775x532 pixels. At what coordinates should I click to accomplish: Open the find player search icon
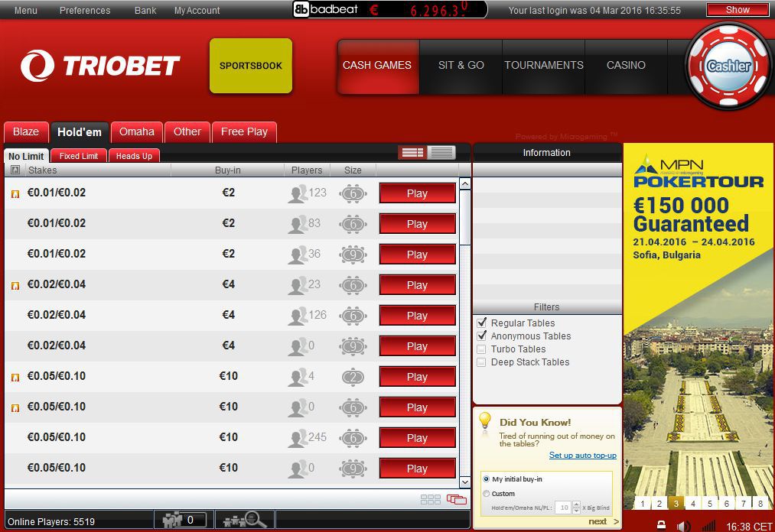click(x=245, y=520)
